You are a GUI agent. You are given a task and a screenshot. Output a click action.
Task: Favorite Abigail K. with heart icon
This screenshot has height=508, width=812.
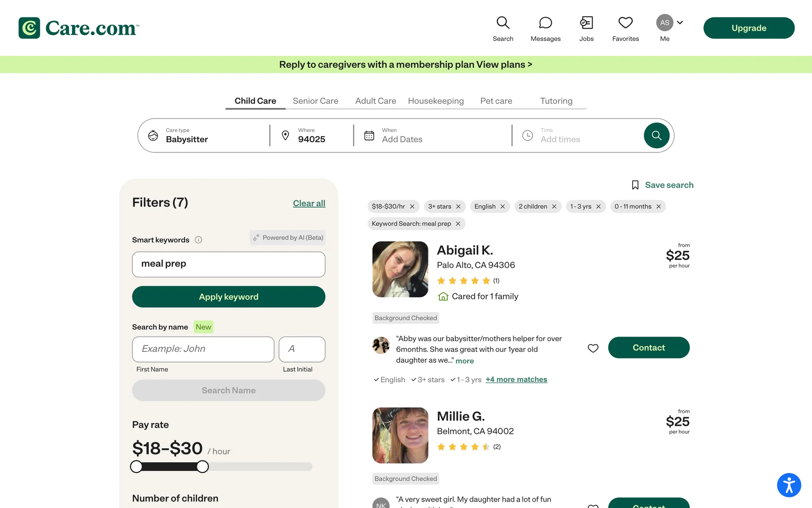pyautogui.click(x=593, y=348)
